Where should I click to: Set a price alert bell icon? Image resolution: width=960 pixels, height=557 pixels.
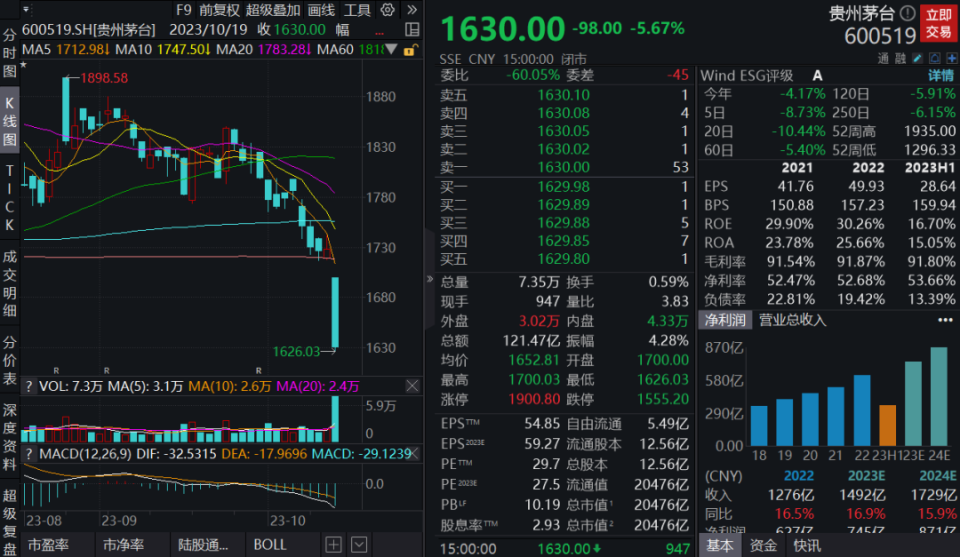tap(934, 58)
